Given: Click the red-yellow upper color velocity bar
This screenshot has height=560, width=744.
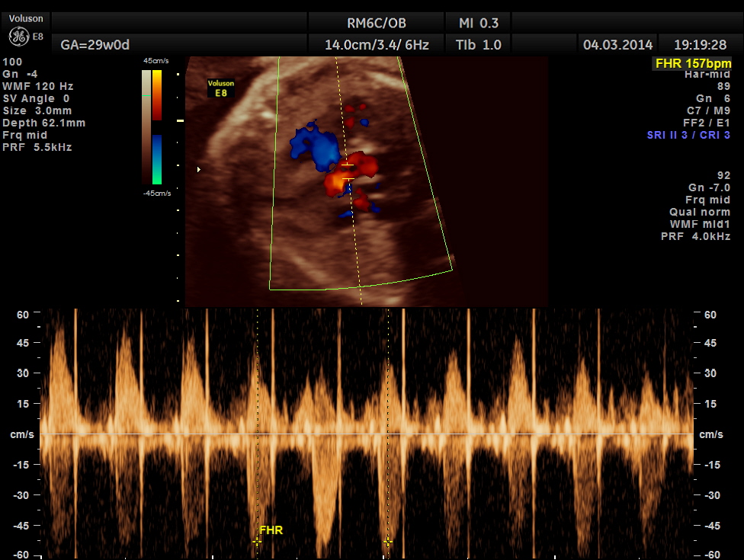Looking at the screenshot, I should tap(156, 94).
